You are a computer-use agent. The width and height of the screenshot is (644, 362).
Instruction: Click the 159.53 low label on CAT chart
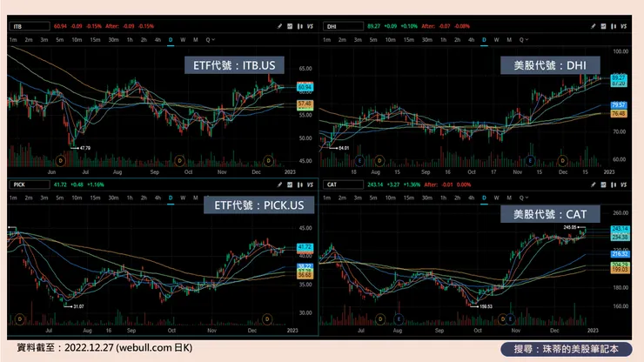pos(486,306)
